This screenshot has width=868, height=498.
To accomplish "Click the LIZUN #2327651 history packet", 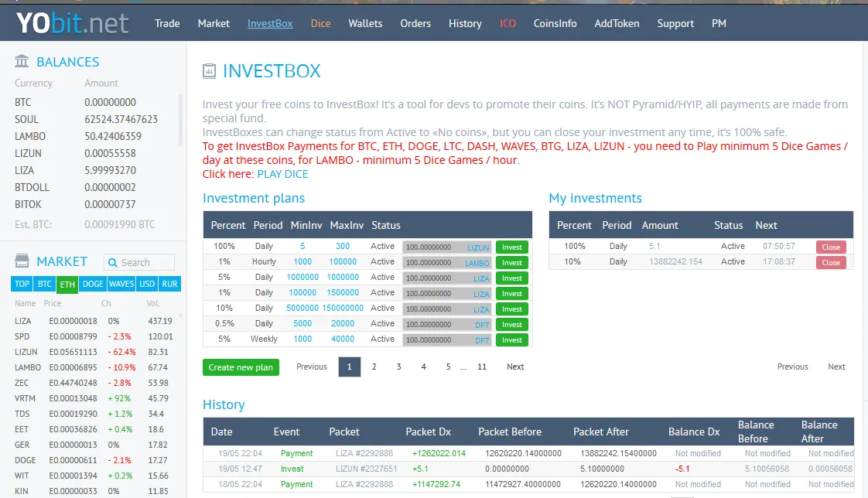I will [x=367, y=469].
